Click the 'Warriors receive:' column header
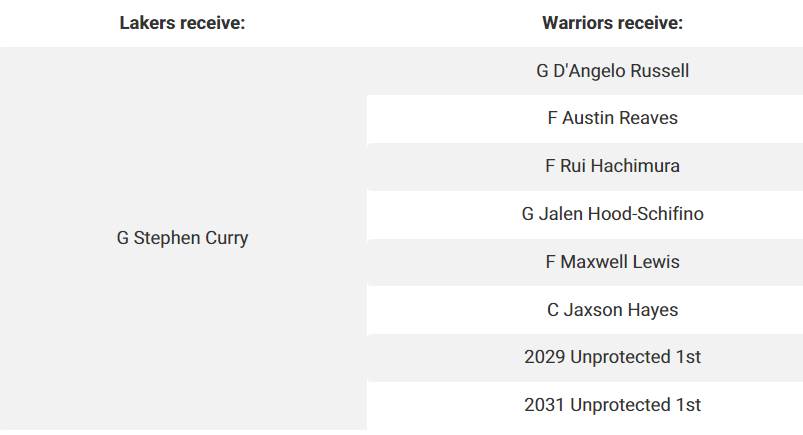The height and width of the screenshot is (435, 803). pyautogui.click(x=612, y=23)
